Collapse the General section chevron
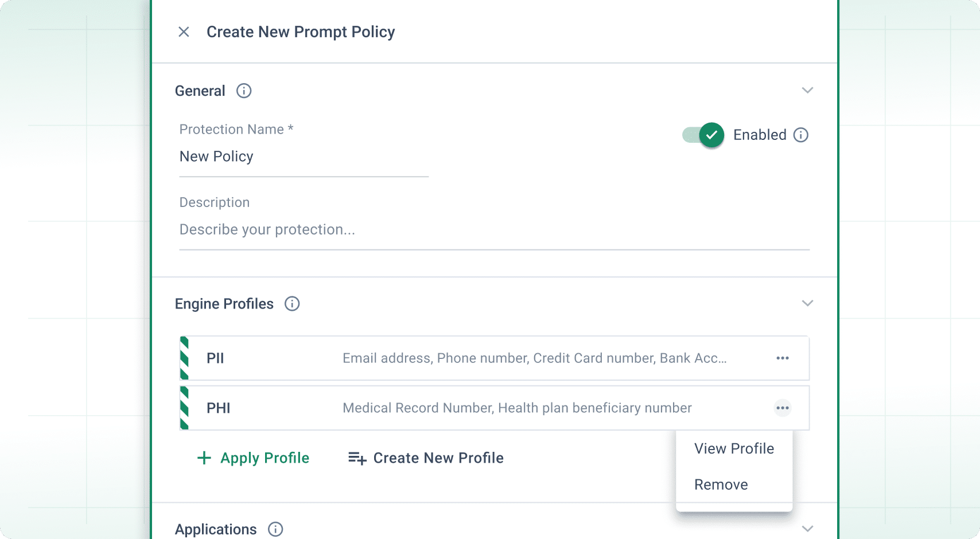980x539 pixels. pyautogui.click(x=807, y=91)
